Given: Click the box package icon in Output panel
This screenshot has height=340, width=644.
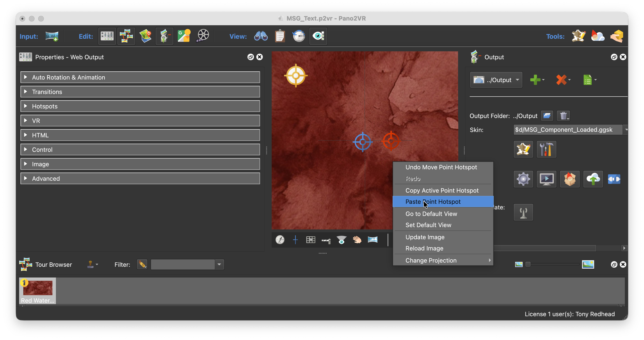Looking at the screenshot, I should pos(570,179).
